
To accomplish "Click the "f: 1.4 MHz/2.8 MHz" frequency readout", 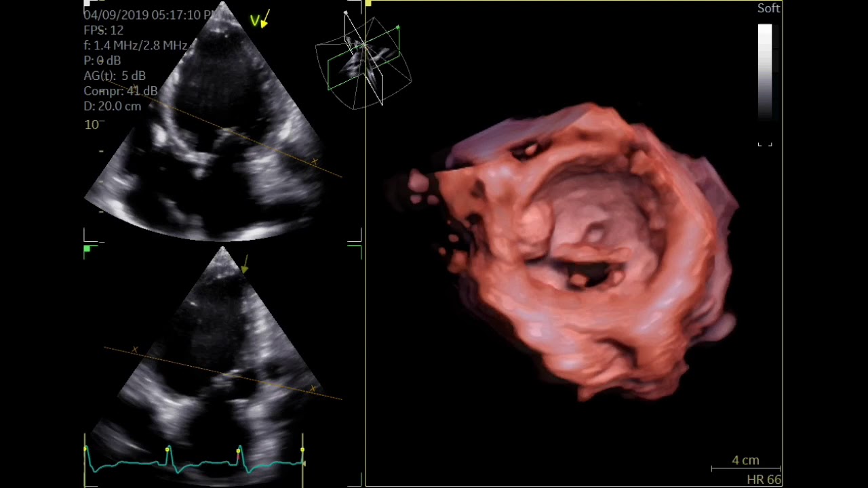I will click(136, 45).
